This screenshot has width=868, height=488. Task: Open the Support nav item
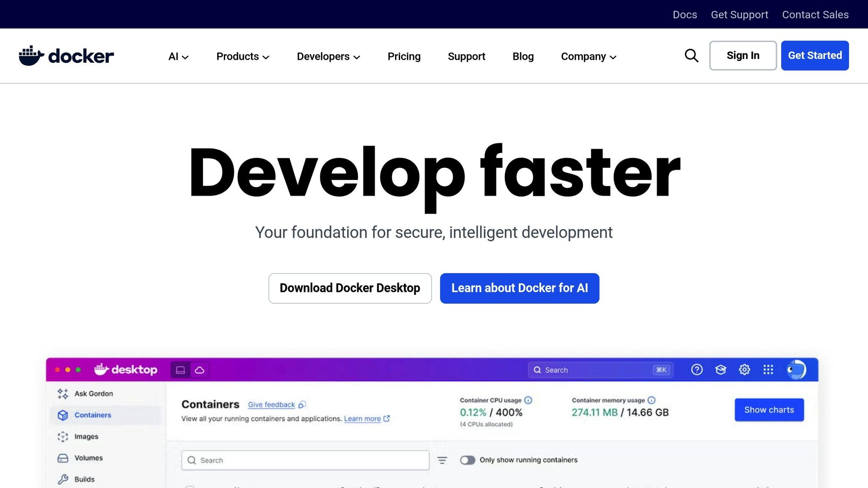[x=467, y=56]
